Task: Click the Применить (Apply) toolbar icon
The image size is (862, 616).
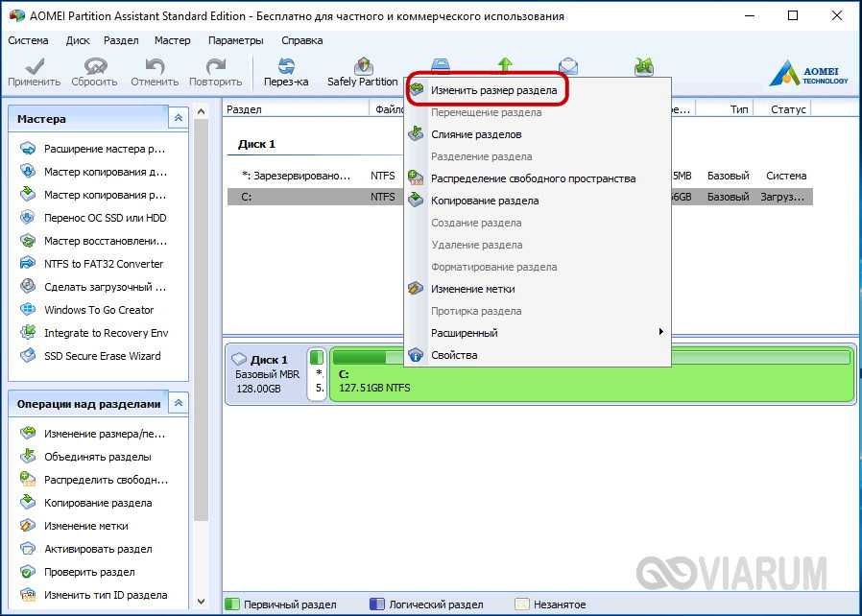Action: point(34,66)
